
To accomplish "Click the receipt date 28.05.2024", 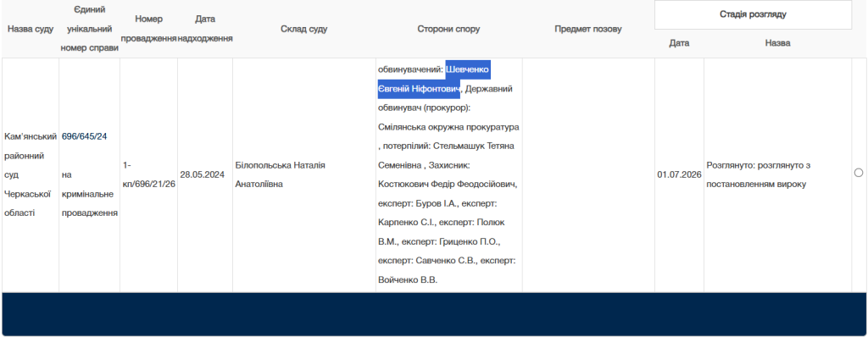I will pyautogui.click(x=202, y=175).
